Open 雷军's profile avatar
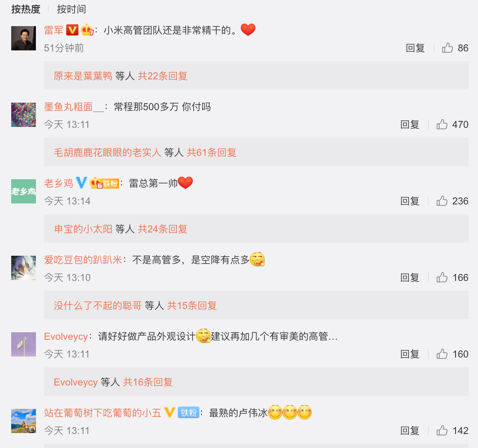 (x=23, y=38)
